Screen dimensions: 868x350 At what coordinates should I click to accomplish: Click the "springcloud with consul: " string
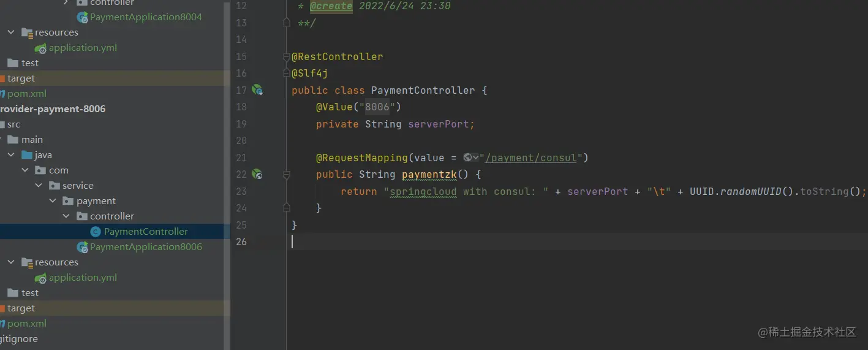(x=466, y=191)
